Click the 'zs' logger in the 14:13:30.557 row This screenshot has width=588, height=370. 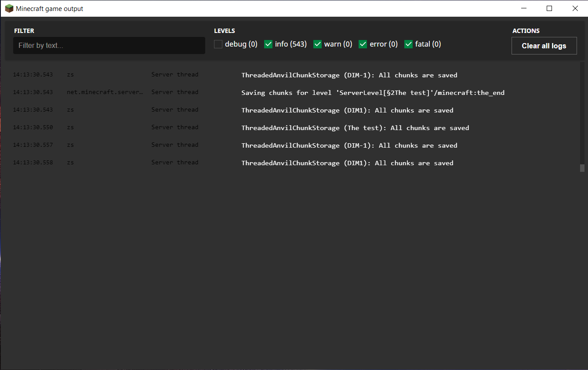(x=70, y=145)
